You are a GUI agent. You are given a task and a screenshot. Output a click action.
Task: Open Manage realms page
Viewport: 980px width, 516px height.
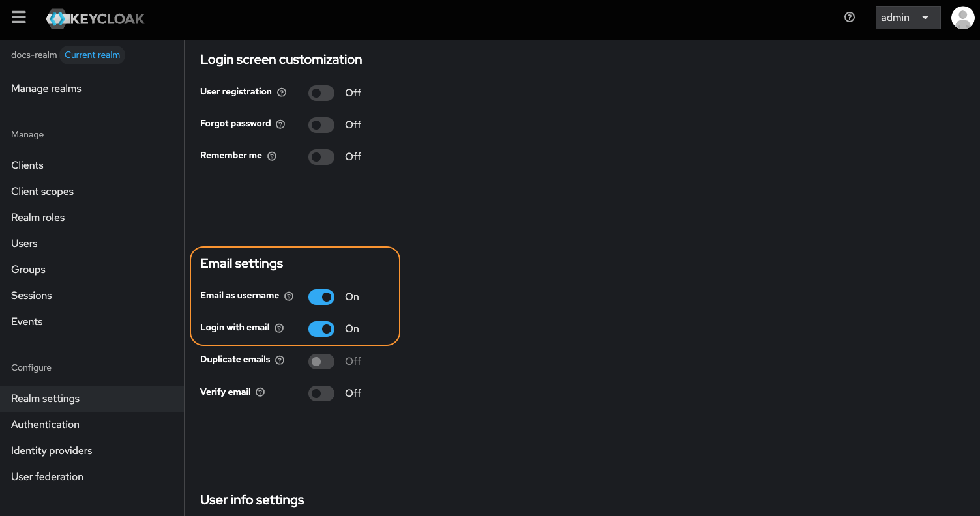point(46,89)
